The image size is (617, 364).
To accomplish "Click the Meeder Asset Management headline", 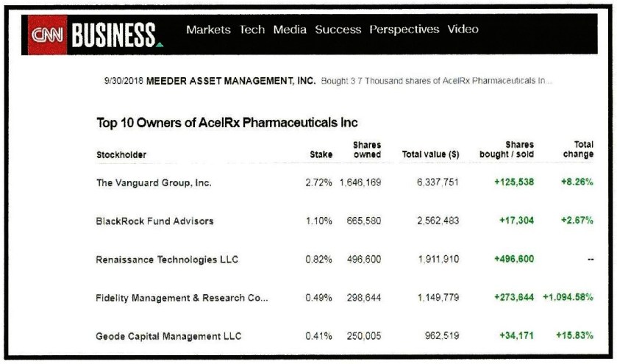I will tap(231, 81).
